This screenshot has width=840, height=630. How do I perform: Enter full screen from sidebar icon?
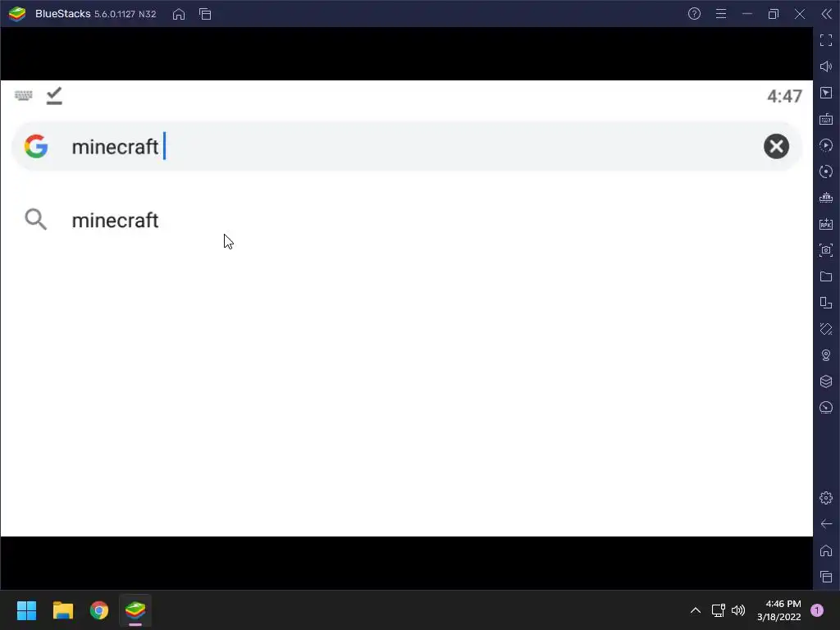pos(826,40)
